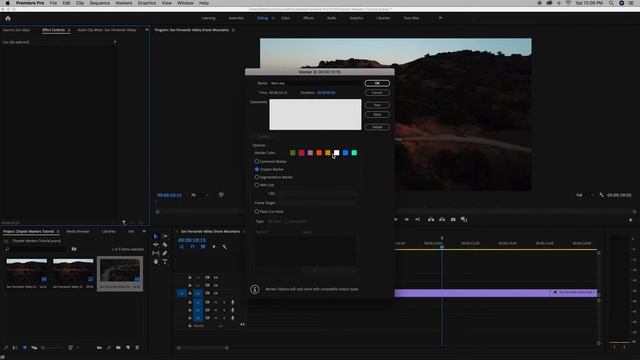Image resolution: width=640 pixels, height=360 pixels.
Task: Select the Track Select Forward tool
Action: [x=165, y=236]
